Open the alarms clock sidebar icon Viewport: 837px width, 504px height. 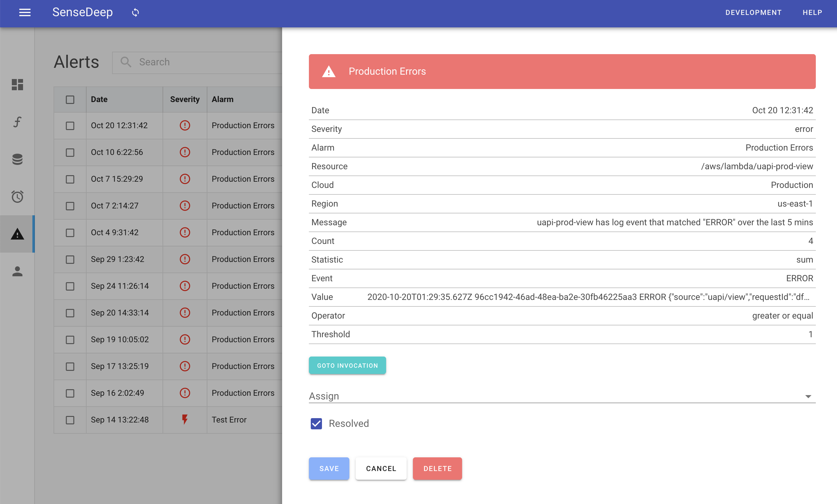tap(17, 197)
